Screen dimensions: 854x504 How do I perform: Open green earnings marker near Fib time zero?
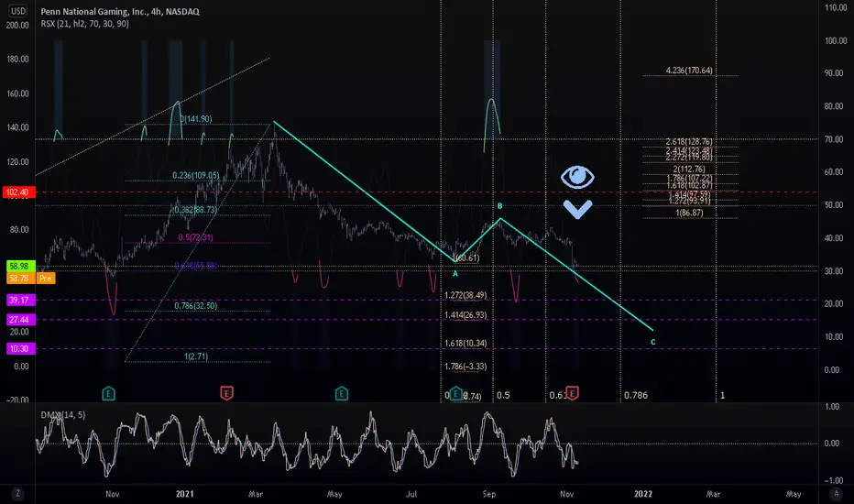[456, 393]
